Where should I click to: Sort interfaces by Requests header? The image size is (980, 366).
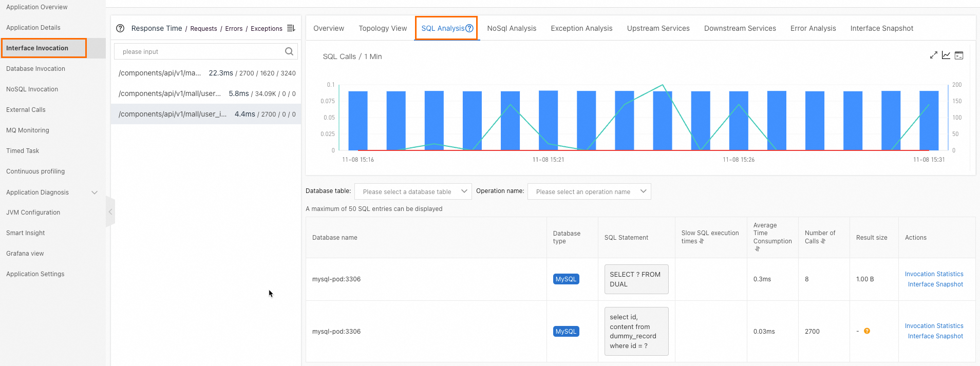tap(203, 29)
